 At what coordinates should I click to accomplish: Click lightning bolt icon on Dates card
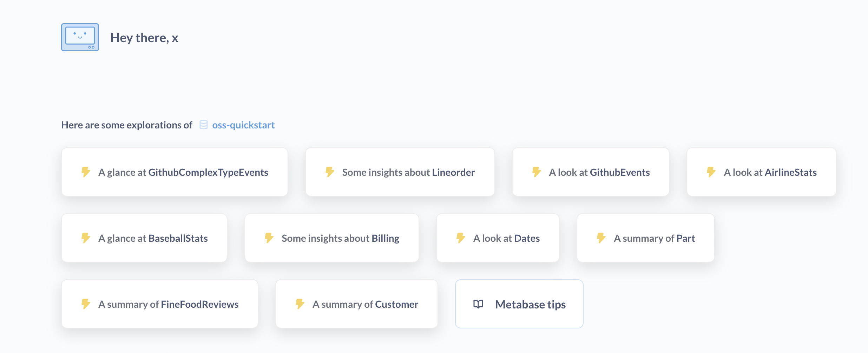[461, 238]
